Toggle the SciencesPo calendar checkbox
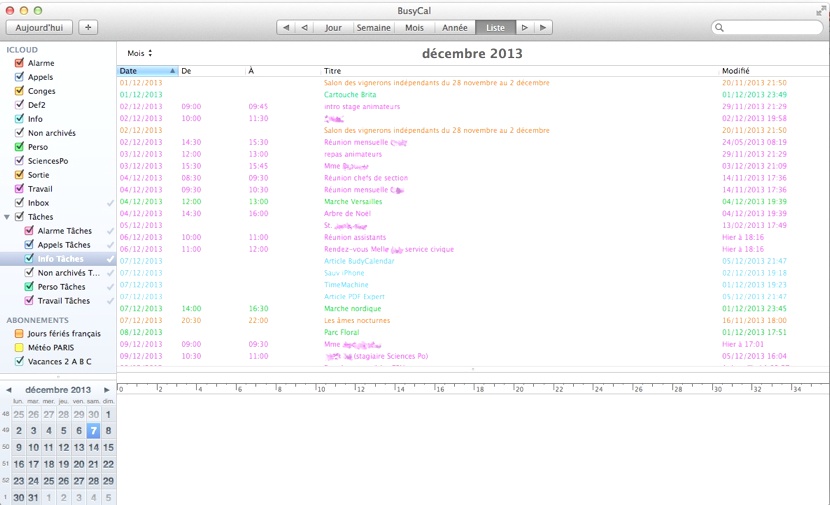The image size is (830, 505). pos(19,161)
